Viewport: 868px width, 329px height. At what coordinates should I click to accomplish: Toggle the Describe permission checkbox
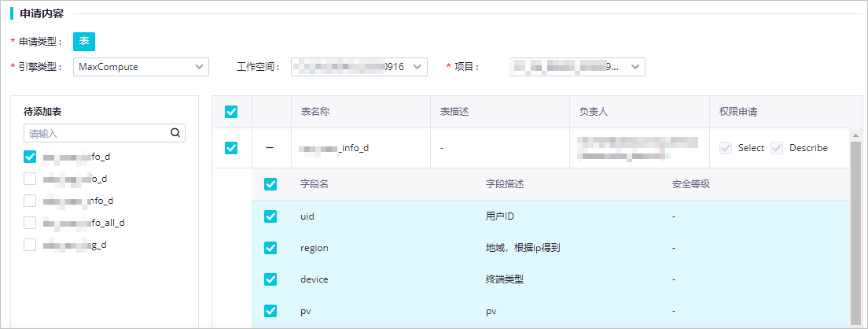point(777,148)
